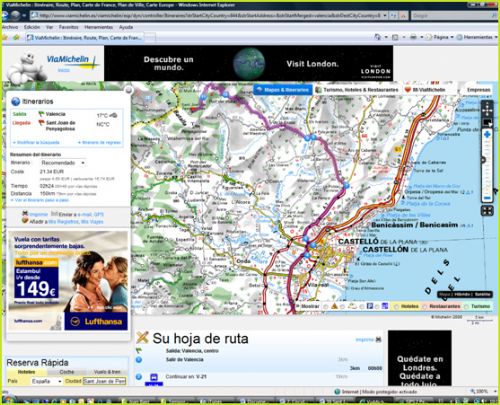
Task: Click the browser Forward arrow button
Action: pyautogui.click(x=15, y=15)
